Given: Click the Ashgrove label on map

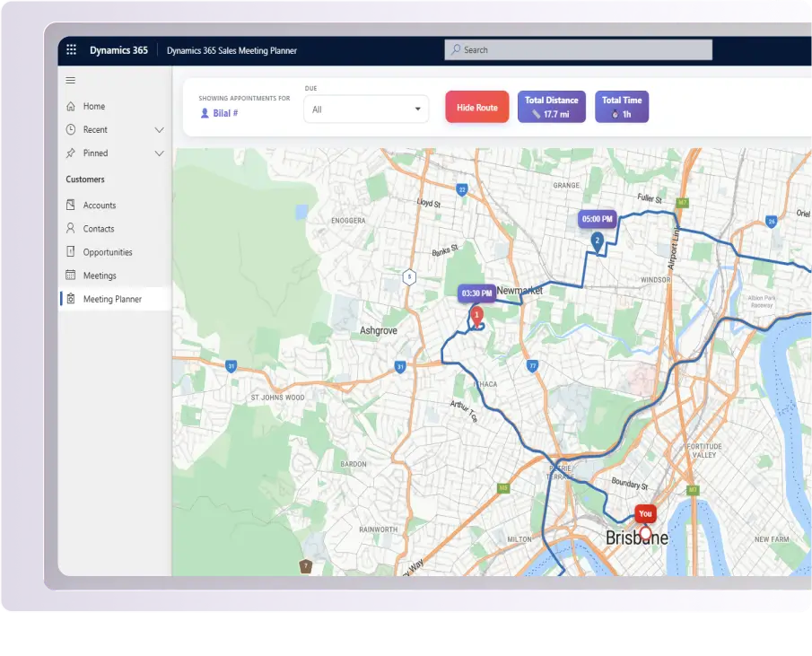Looking at the screenshot, I should click(379, 330).
